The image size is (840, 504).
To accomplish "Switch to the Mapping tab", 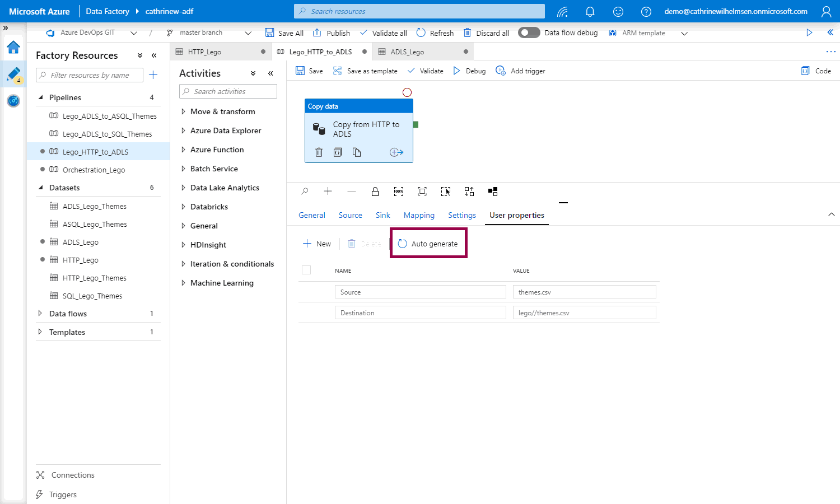I will tap(419, 215).
